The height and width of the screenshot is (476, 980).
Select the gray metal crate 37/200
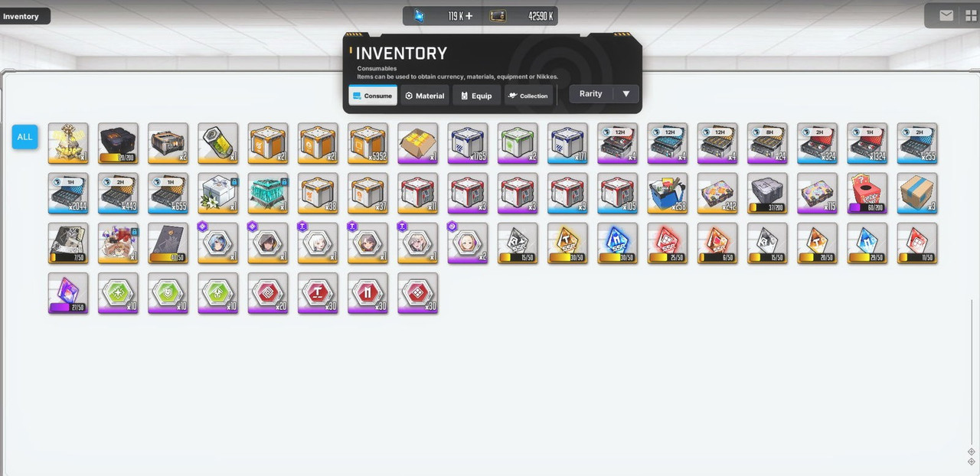point(767,193)
